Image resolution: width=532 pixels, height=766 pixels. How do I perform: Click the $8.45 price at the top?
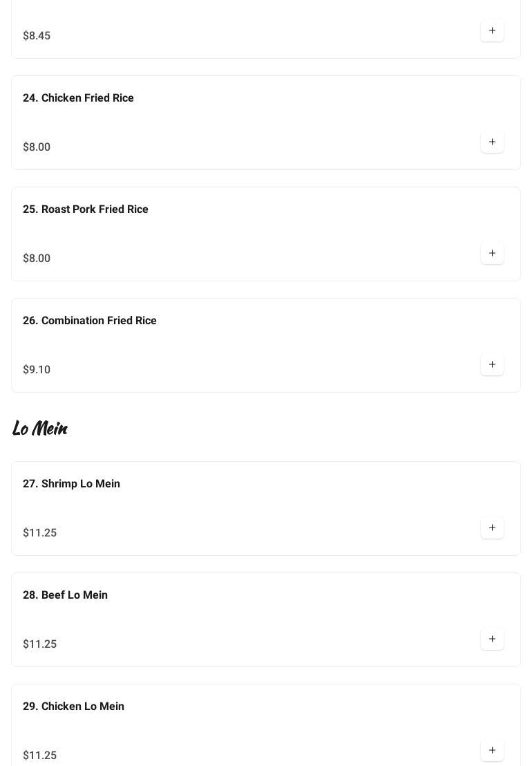[37, 36]
